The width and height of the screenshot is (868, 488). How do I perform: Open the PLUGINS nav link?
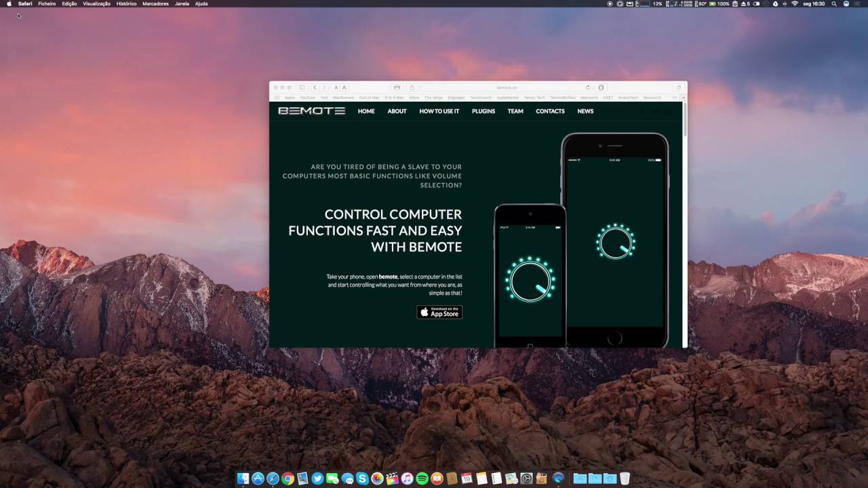click(x=484, y=111)
